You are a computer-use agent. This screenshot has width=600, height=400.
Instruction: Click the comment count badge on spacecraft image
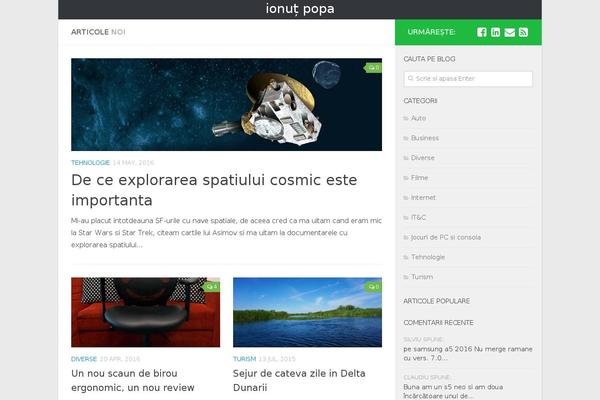pyautogui.click(x=373, y=68)
